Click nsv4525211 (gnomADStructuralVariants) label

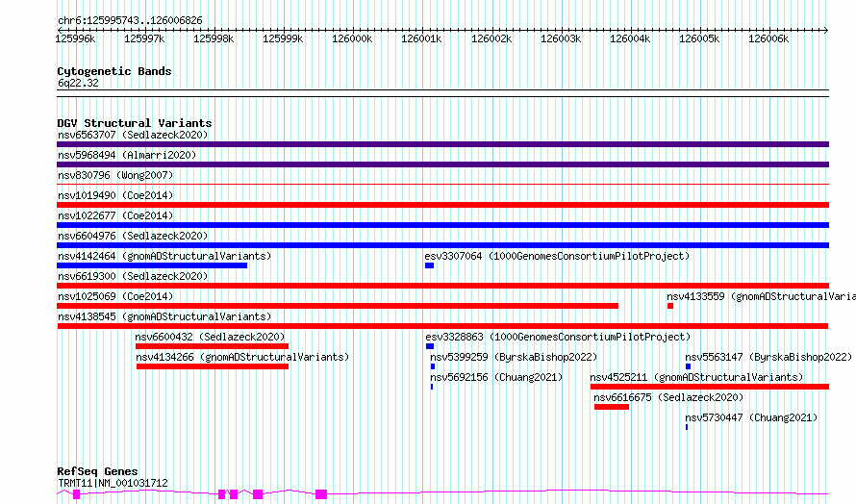696,377
